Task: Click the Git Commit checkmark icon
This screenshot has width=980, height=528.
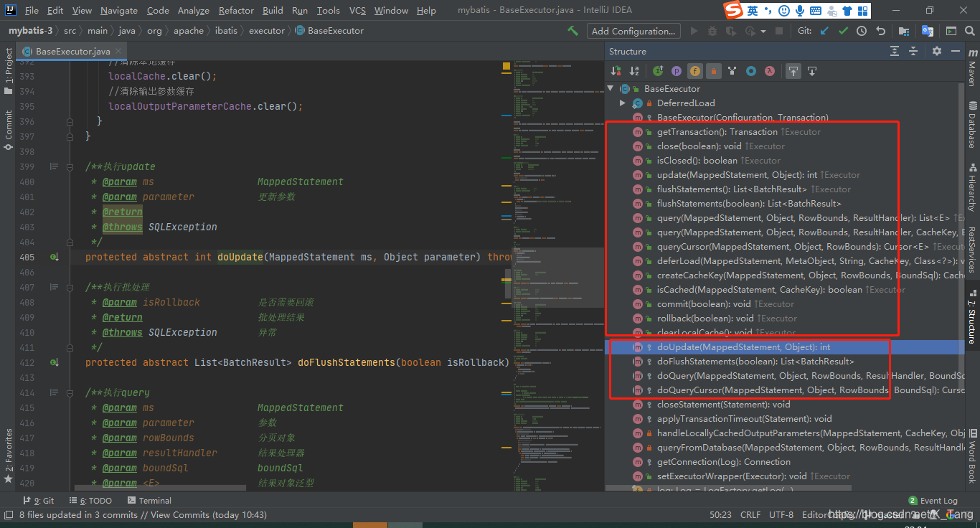Action: 843,31
